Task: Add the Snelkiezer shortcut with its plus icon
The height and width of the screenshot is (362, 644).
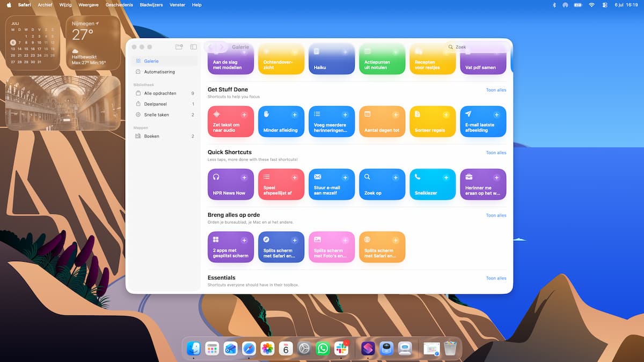Action: tap(446, 178)
